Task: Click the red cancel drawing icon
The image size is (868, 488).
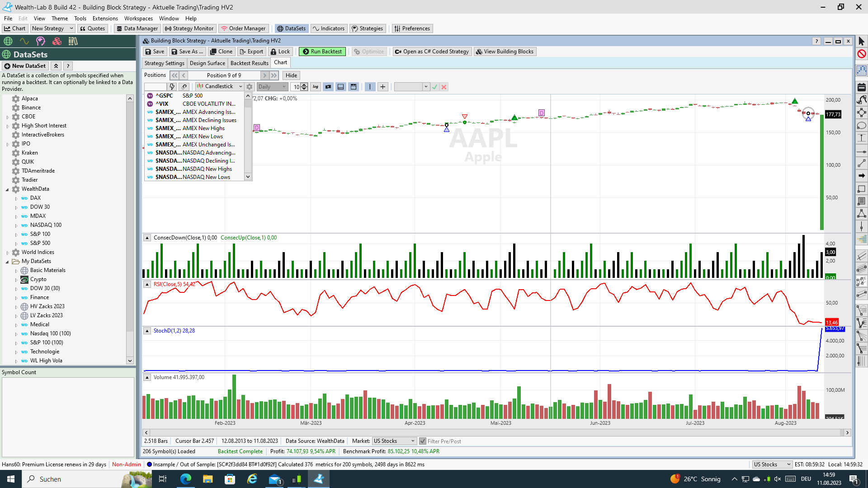Action: 861,54
